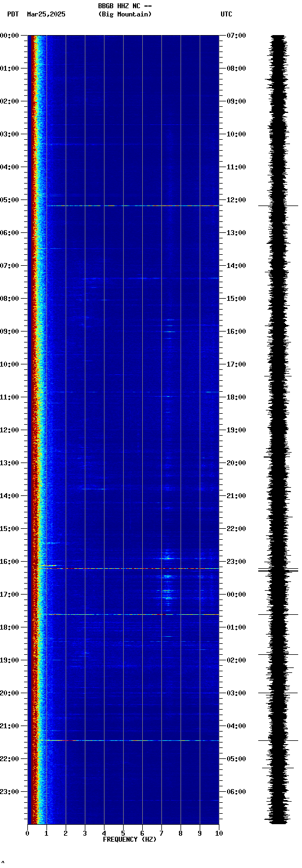The height and width of the screenshot is (868, 302).
Task: Click the 'PDT' timezone label
Action: click(13, 14)
